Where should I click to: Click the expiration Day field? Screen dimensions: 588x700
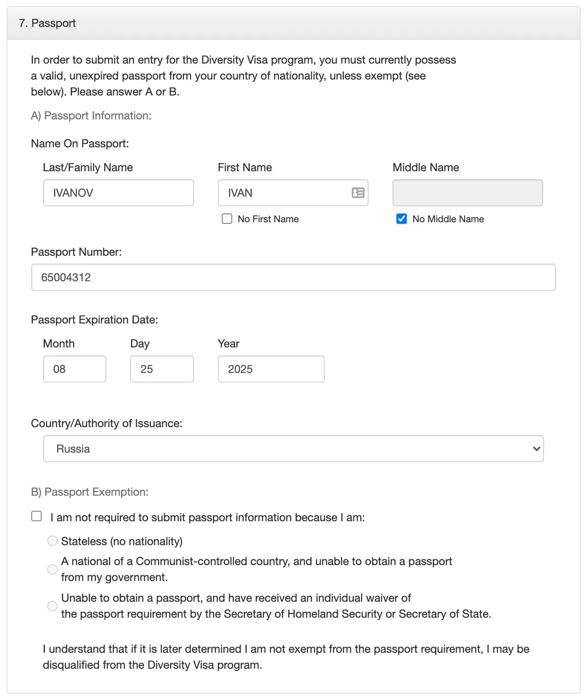click(x=162, y=369)
